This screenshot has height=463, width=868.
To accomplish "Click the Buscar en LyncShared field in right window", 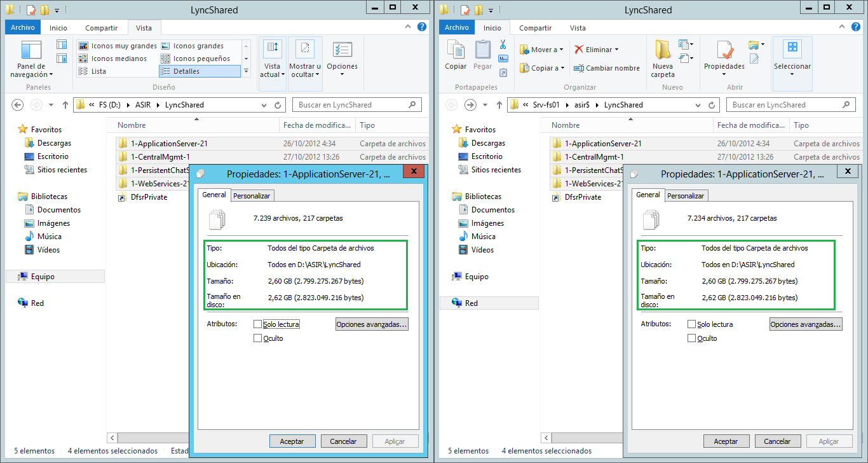I will tap(792, 105).
